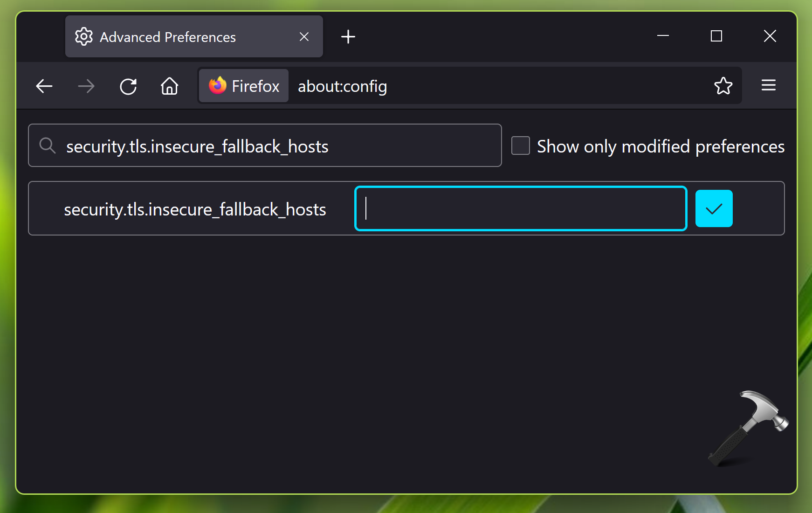Screen dimensions: 812x513
Task: Save the preference value with checkmark
Action: pyautogui.click(x=714, y=208)
